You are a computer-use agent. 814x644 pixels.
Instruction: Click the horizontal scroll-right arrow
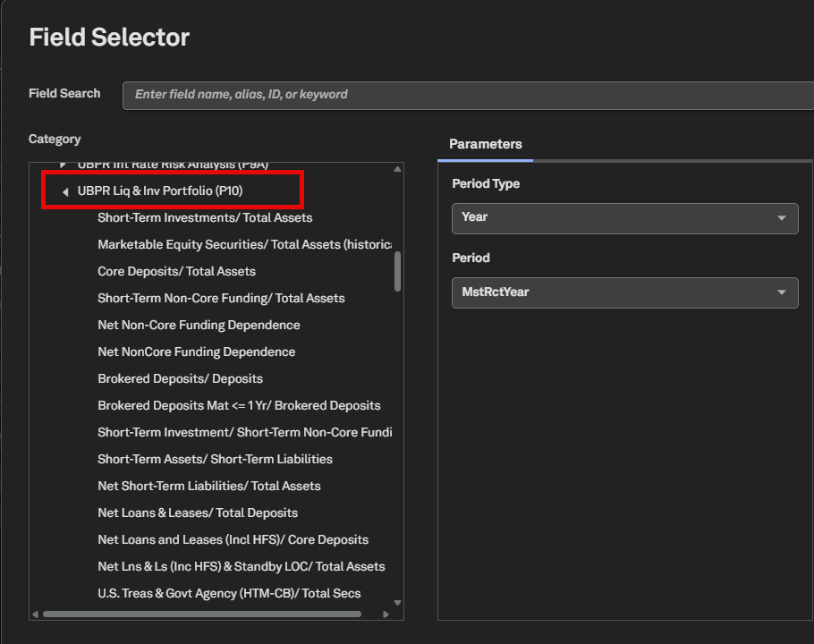click(386, 614)
